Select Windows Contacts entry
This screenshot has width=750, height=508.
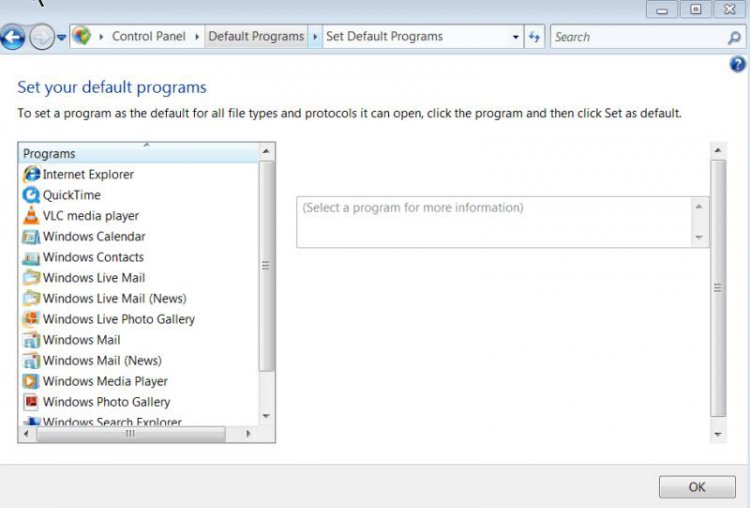click(x=93, y=257)
